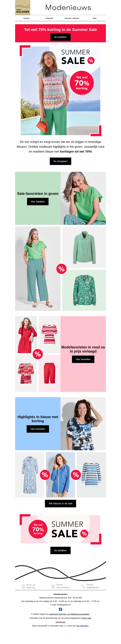121x644 pixels.
Task: Click percent badge beside blue dress
Action: coord(45,475)
